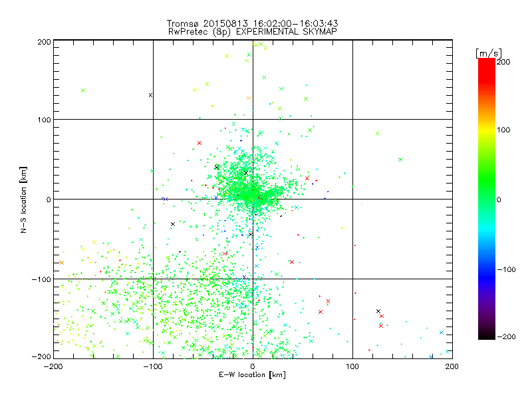Click the green cross at far upper-left of plot

pyautogui.click(x=83, y=90)
